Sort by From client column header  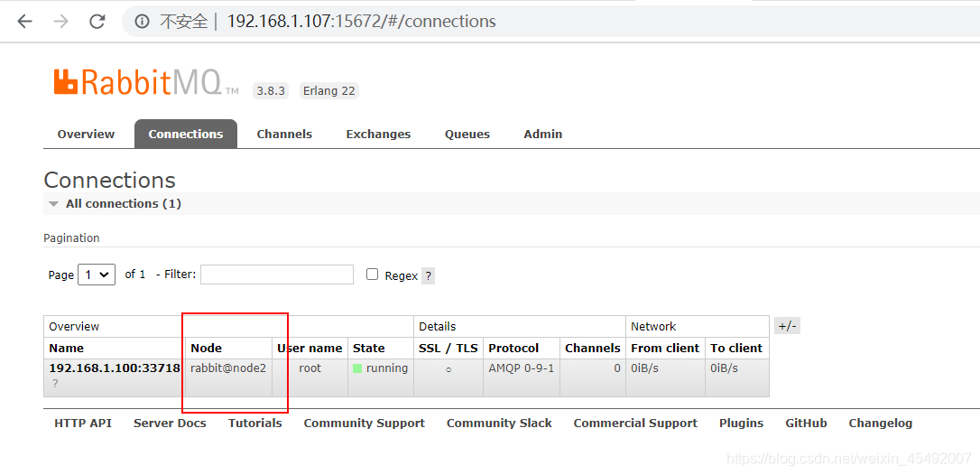point(665,348)
